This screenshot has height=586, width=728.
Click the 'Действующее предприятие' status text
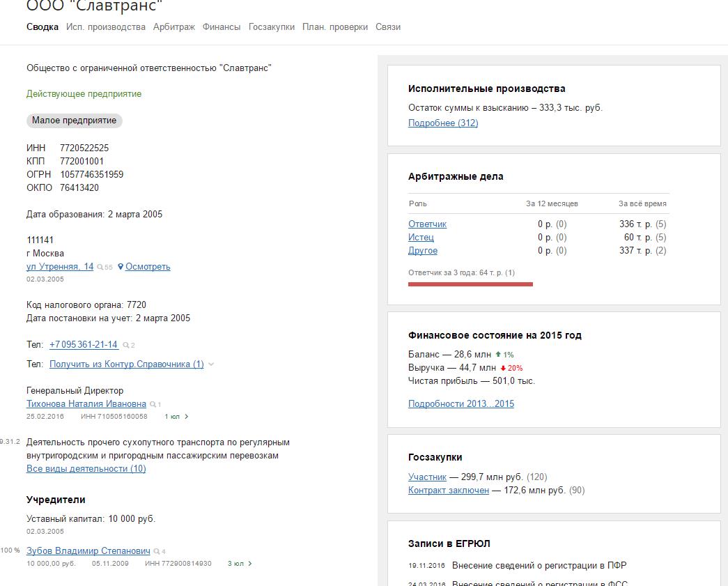click(x=84, y=94)
